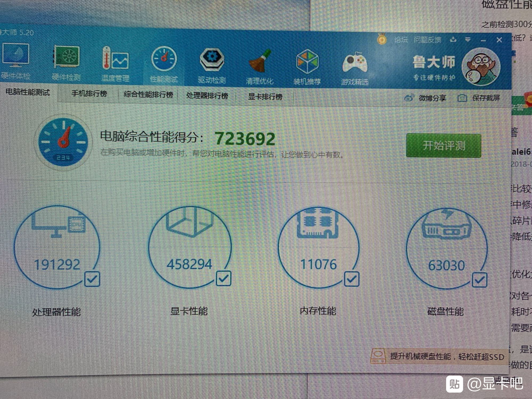Click the graphics score 458294
Image resolution: width=532 pixels, height=399 pixels.
pyautogui.click(x=189, y=264)
